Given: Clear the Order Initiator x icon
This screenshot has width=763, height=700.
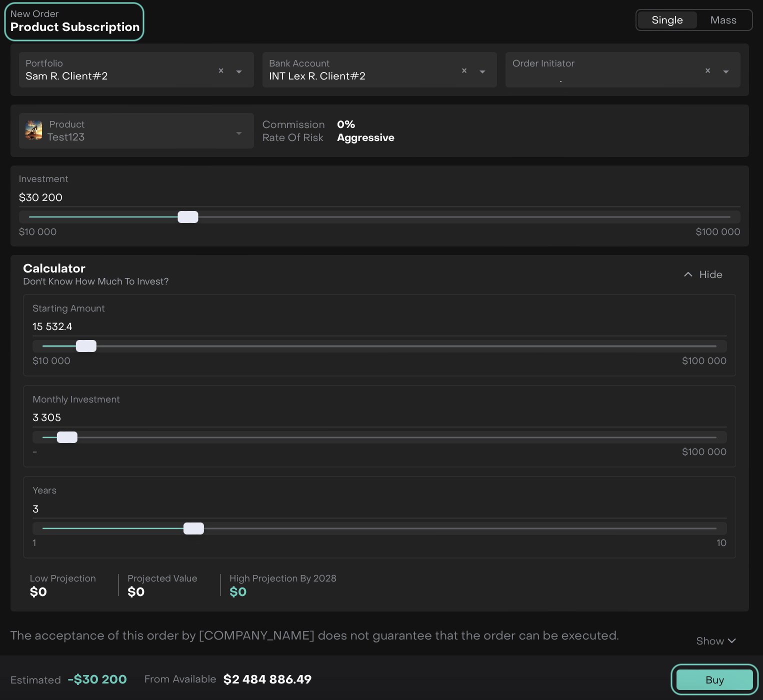Looking at the screenshot, I should pyautogui.click(x=707, y=71).
